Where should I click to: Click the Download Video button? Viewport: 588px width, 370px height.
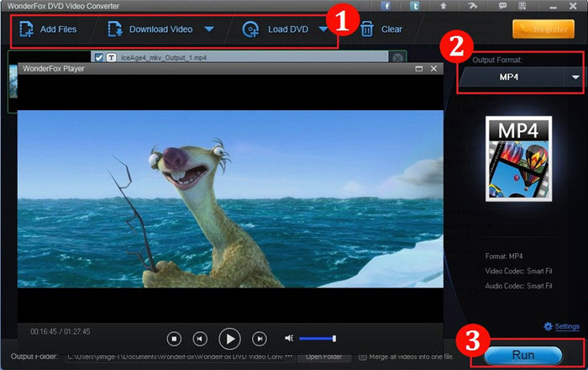tap(150, 29)
